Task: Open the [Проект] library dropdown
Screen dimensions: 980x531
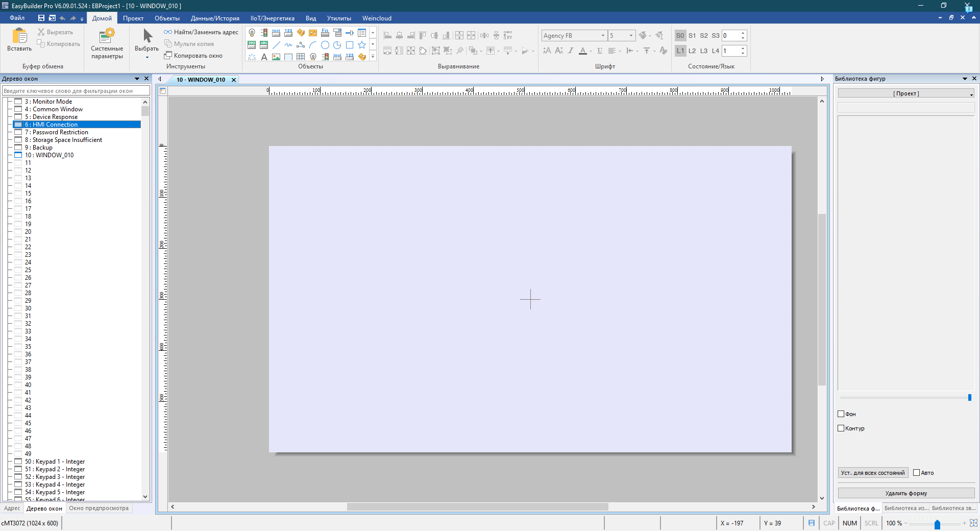Action: pos(906,93)
